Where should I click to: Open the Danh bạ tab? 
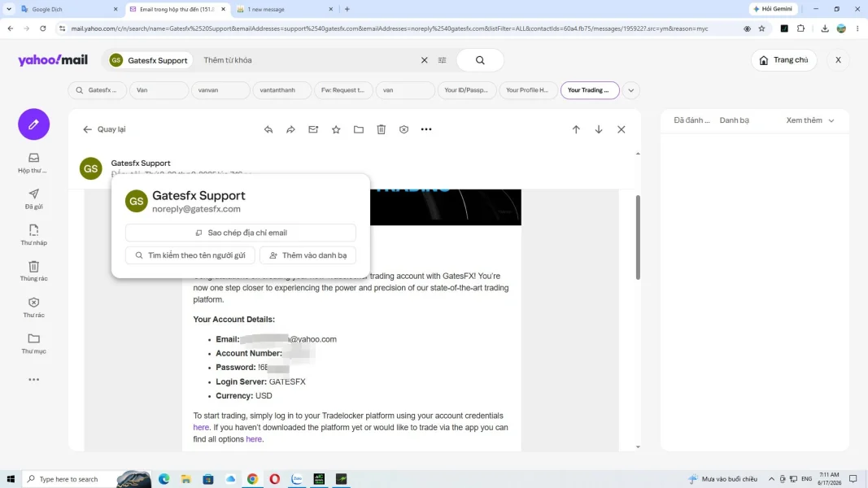point(734,120)
